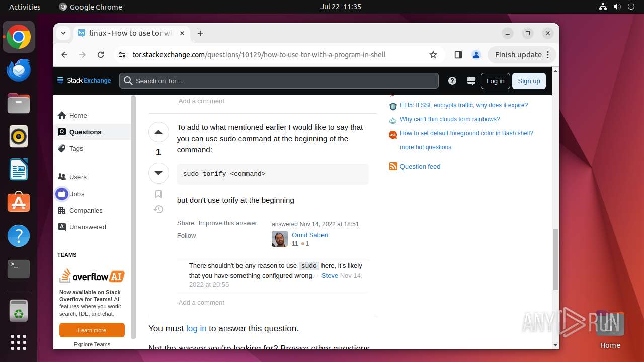Click the address bar URL
This screenshot has width=644, height=362.
pyautogui.click(x=259, y=55)
